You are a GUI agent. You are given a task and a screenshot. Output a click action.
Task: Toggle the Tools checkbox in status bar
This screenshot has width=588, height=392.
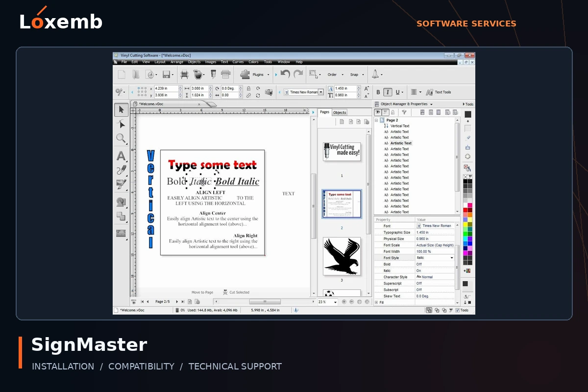[458, 310]
